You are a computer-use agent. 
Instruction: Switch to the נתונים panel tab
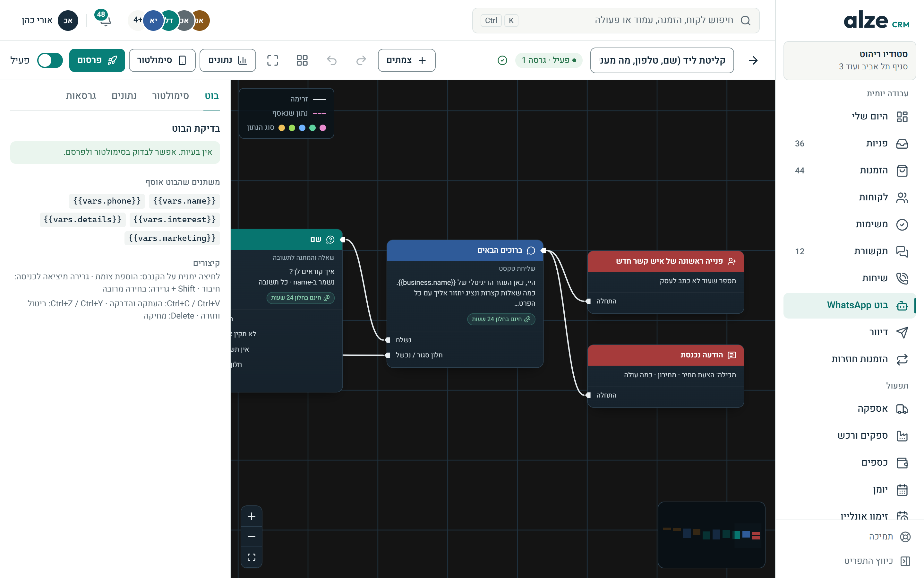(x=124, y=96)
